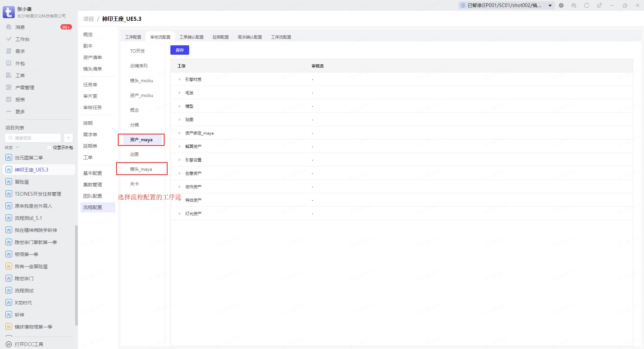Switch to the 工序配置 tab
This screenshot has width=644, height=349.
pos(133,37)
